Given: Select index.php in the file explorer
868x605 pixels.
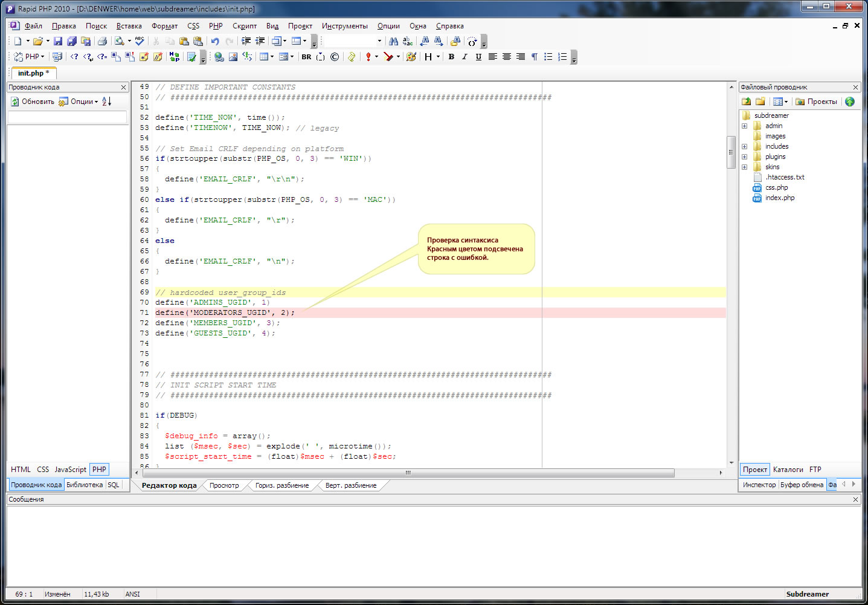Looking at the screenshot, I should pos(779,198).
